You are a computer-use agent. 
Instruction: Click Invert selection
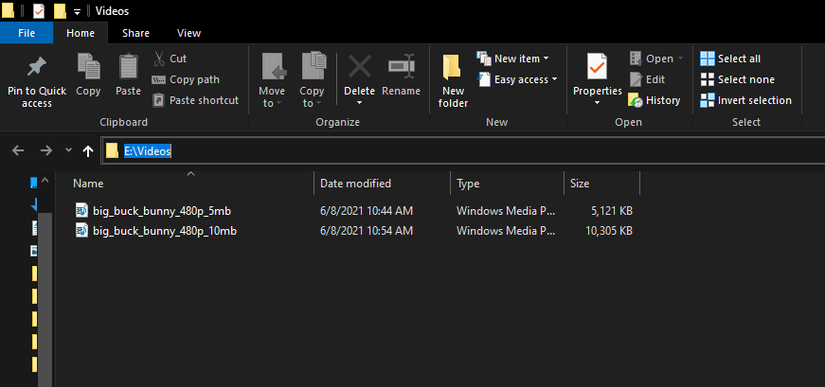746,100
